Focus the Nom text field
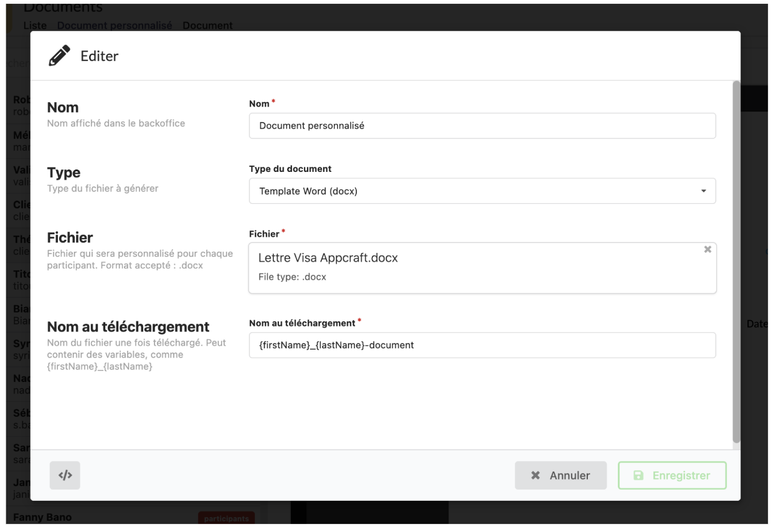 (482, 125)
